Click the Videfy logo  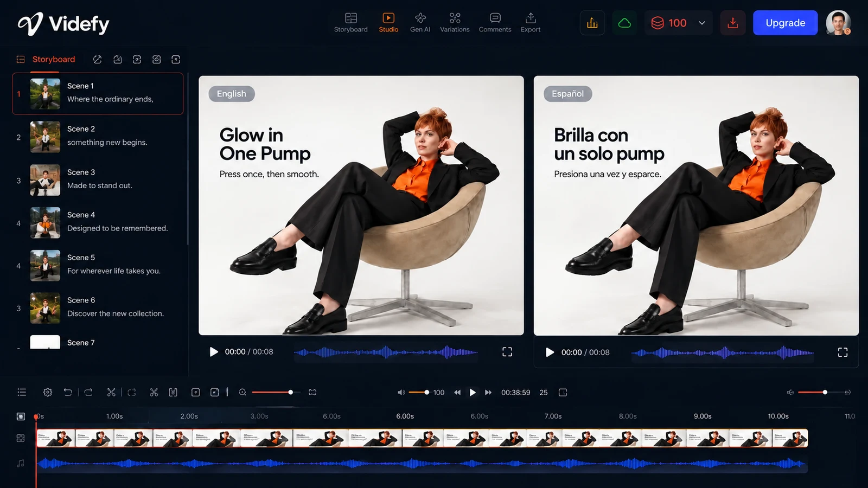[63, 24]
